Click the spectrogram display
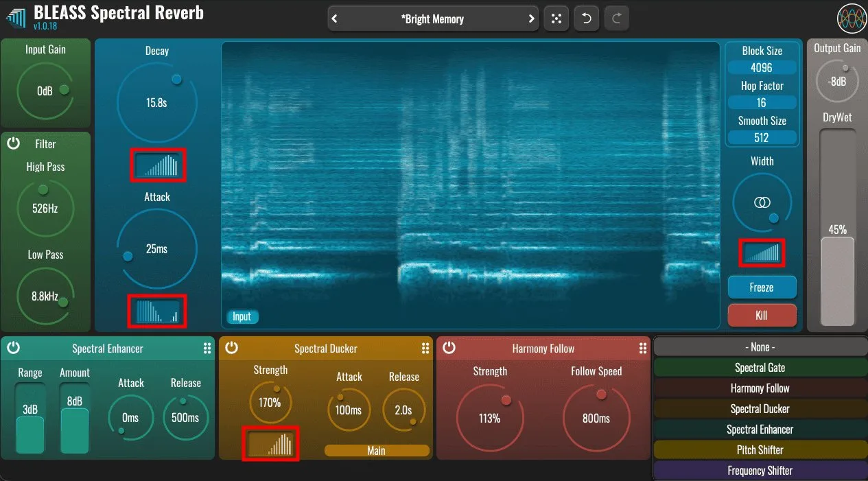 click(471, 184)
